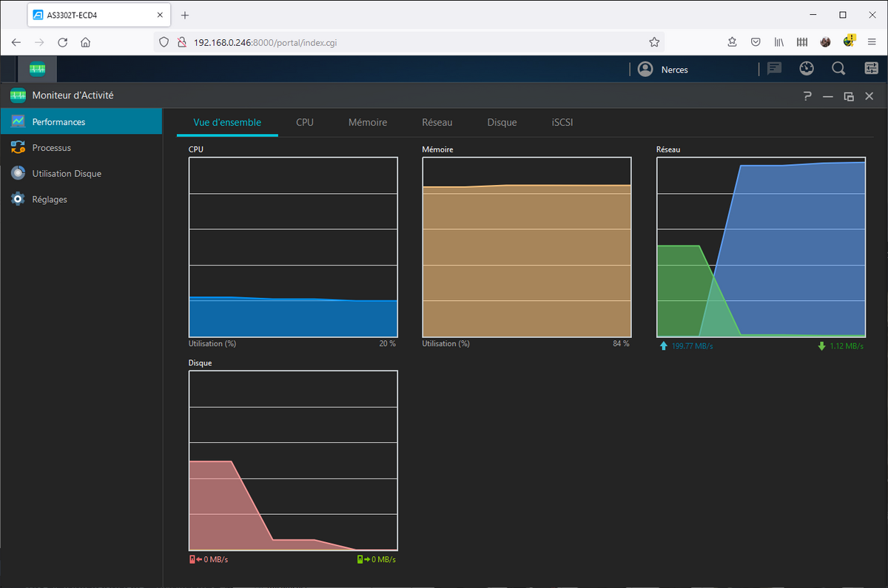Click the CPU 20 % value

point(388,344)
